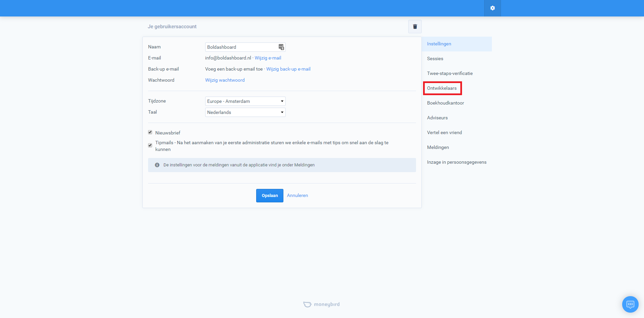Viewport: 644px width, 318px height.
Task: Toggle the Tipmails checkbox
Action: coord(150,145)
